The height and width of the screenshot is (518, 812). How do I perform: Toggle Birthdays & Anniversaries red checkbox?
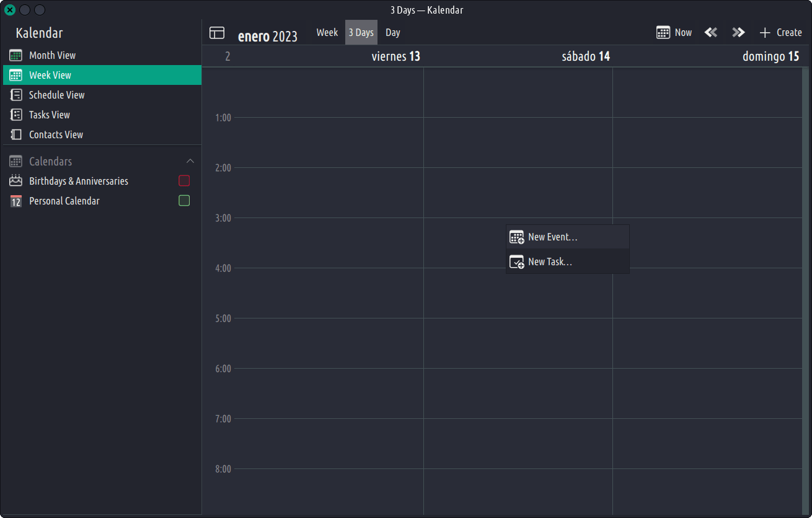coord(184,181)
